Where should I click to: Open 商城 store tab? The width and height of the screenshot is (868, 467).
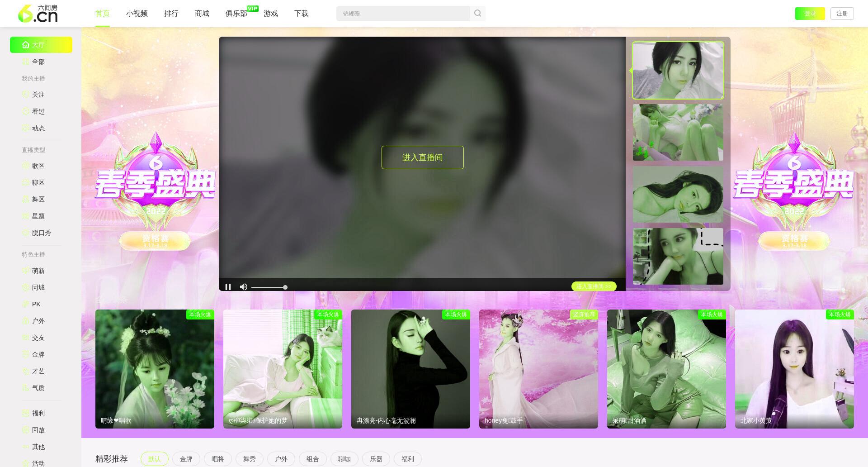pyautogui.click(x=202, y=14)
